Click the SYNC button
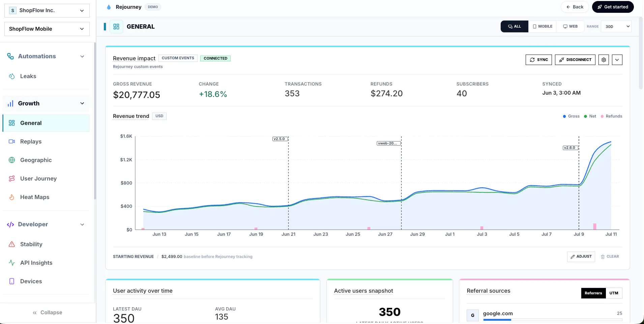The image size is (644, 324). (539, 60)
